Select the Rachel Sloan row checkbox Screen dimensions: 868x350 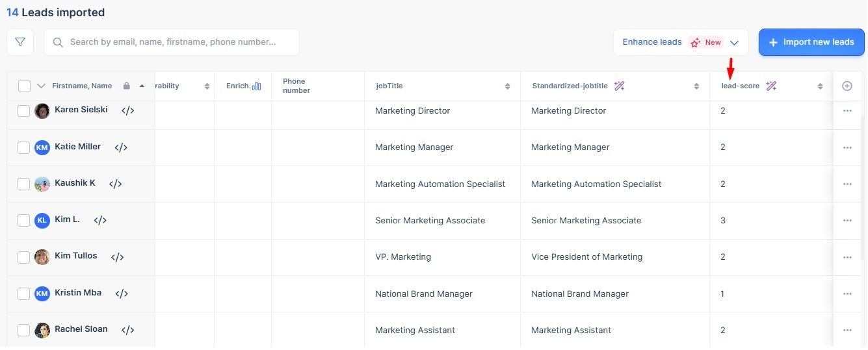coord(24,330)
